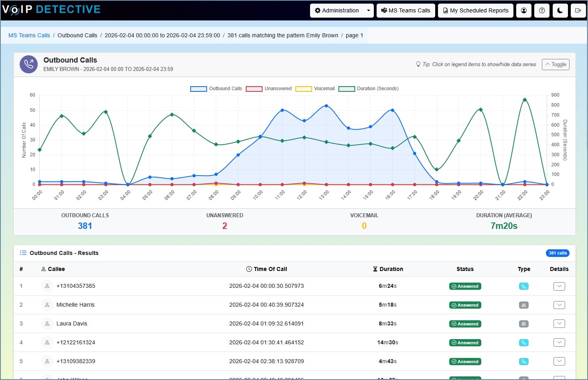Open the help question mark icon
This screenshot has height=380, width=588.
pyautogui.click(x=542, y=11)
